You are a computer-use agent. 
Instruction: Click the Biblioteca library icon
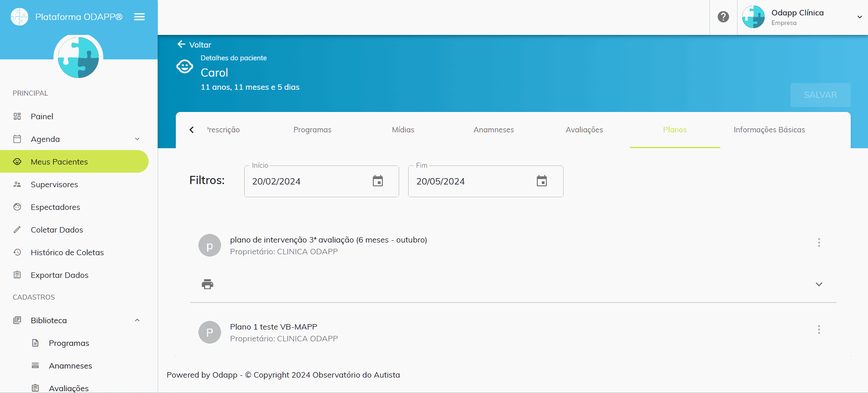point(17,320)
